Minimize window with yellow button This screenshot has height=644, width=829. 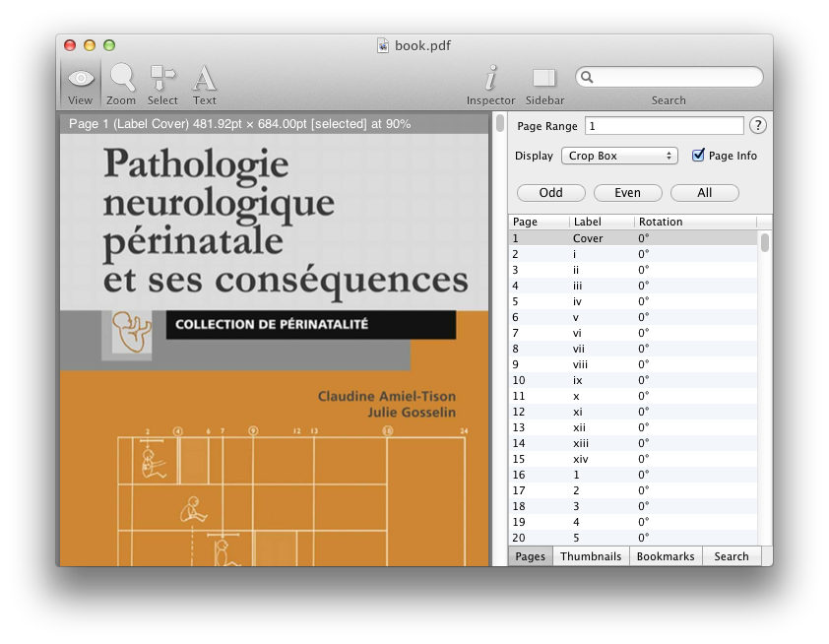(90, 45)
